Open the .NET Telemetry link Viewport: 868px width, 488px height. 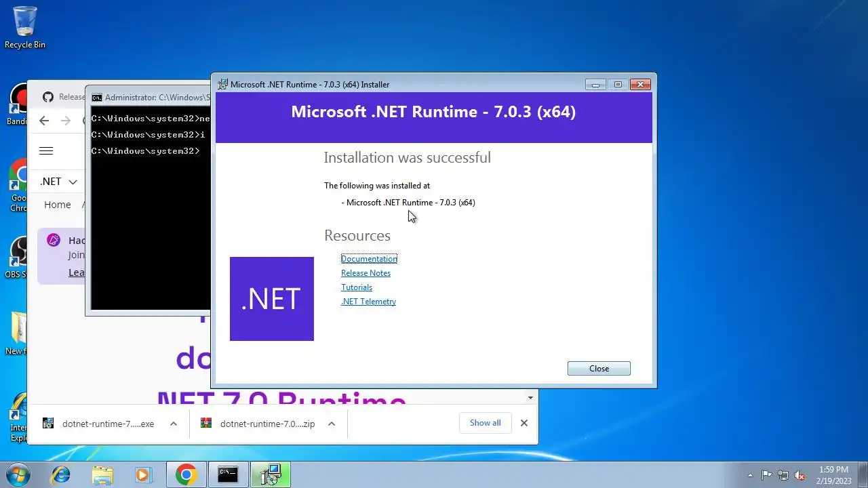[x=368, y=302]
